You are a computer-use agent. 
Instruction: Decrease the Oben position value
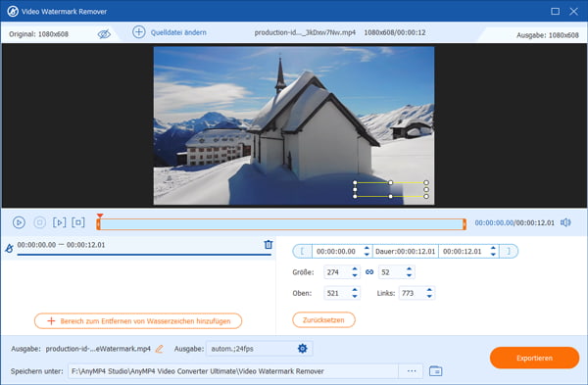(355, 296)
